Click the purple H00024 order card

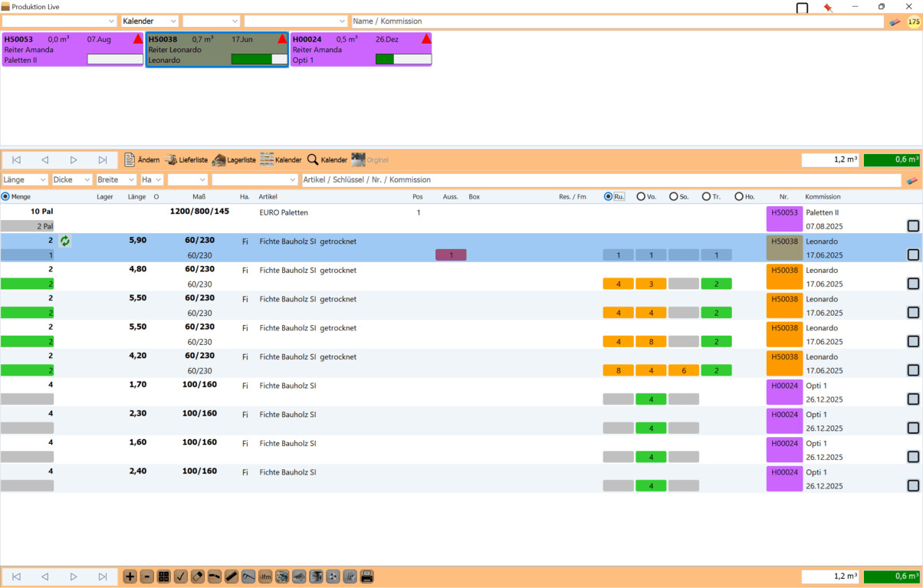click(360, 49)
